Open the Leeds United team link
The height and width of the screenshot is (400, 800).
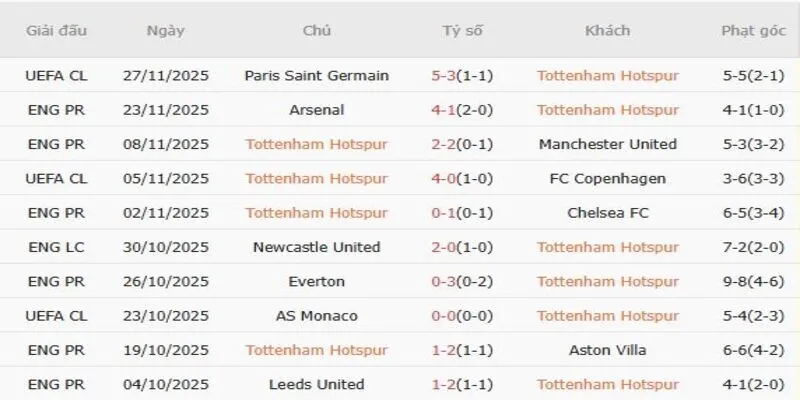coord(316,384)
